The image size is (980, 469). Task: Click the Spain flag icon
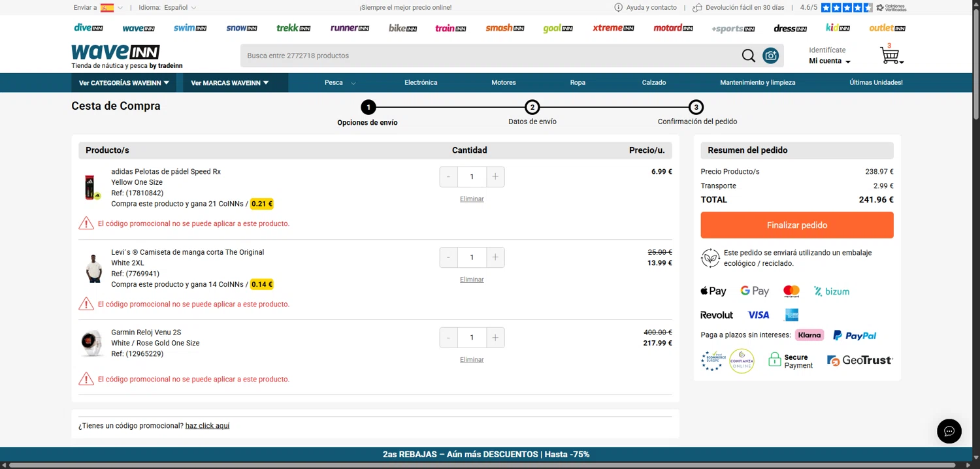click(107, 8)
